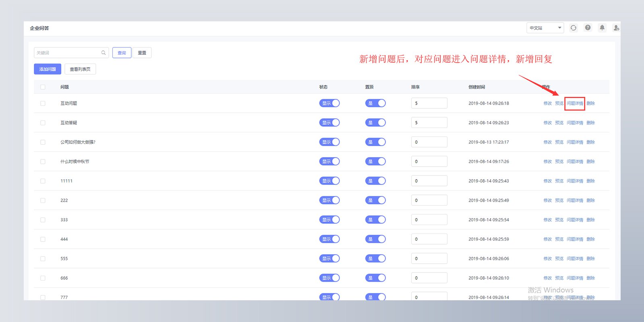Check the select-all checkbox in the table header
Screen dimensions: 644x322
click(43, 87)
